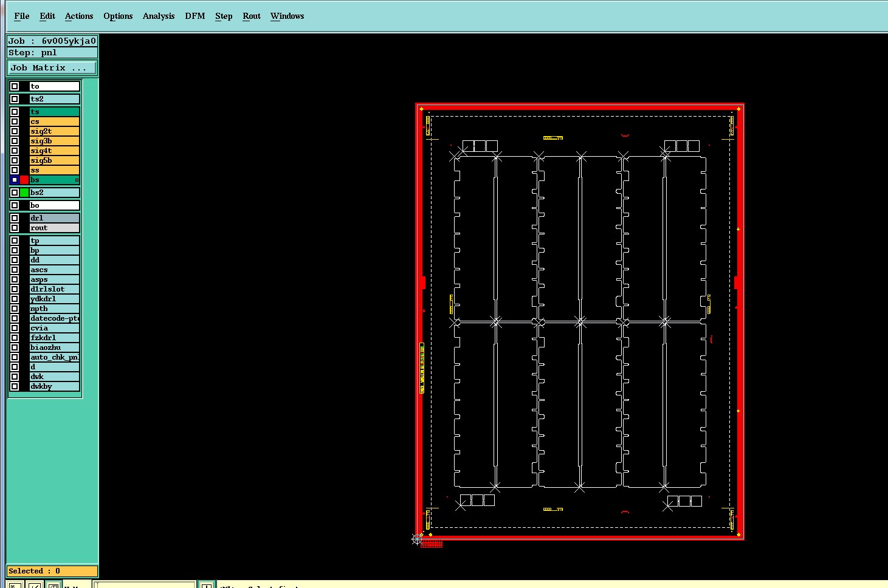The image size is (888, 588).
Task: Toggle the checkbox for layer cvia
Action: pyautogui.click(x=15, y=328)
